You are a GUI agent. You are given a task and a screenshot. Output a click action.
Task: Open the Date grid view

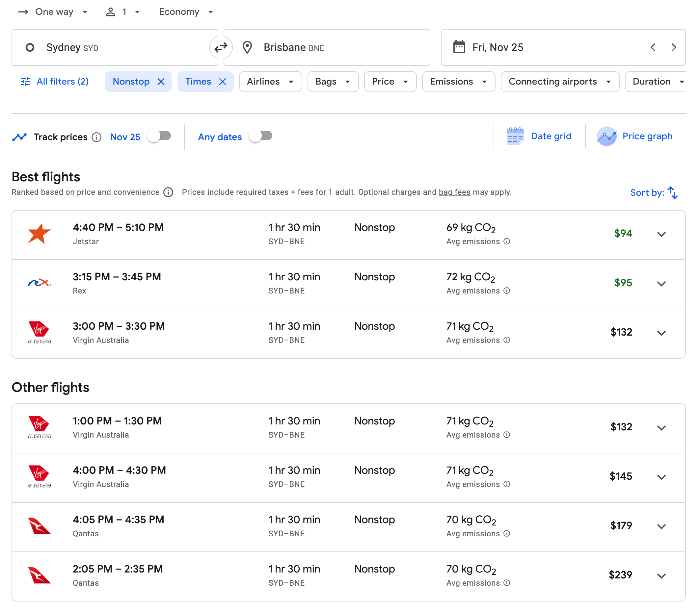(539, 136)
